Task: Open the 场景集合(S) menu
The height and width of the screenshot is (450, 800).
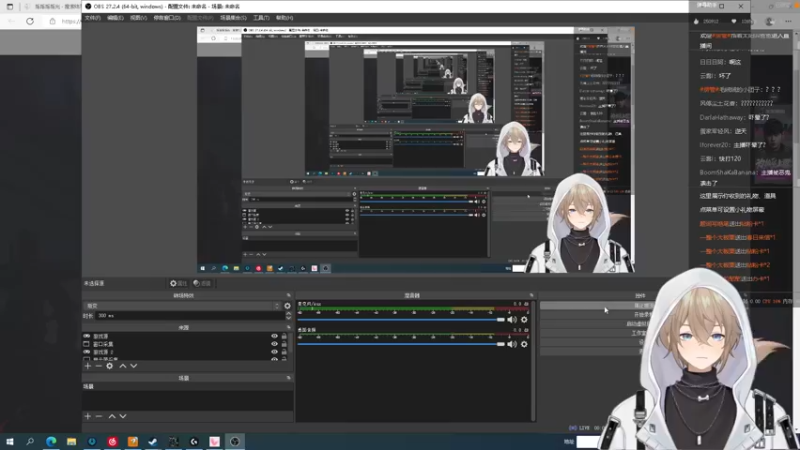Action: (x=233, y=18)
